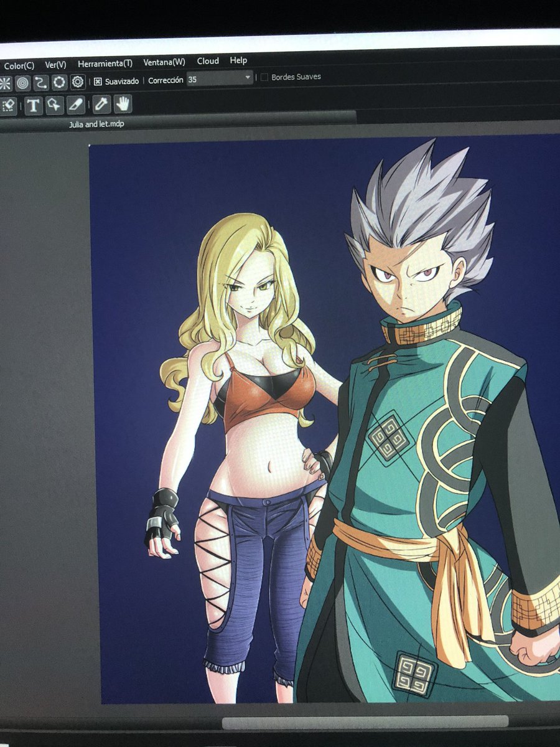Select the ellipse snap icon

[59, 82]
